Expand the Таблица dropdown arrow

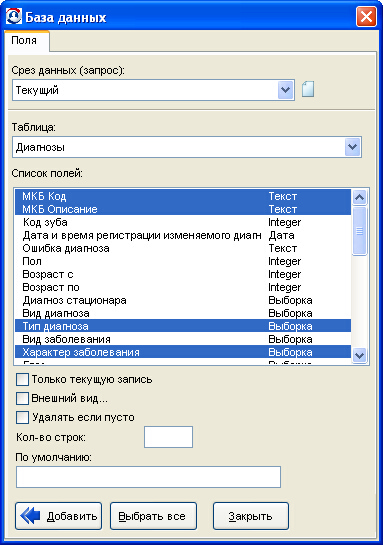(x=352, y=147)
